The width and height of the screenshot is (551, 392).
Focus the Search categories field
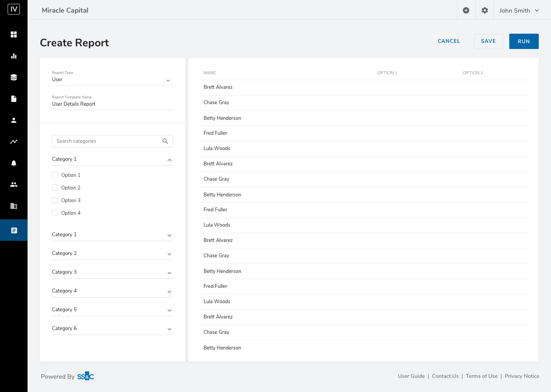point(112,141)
